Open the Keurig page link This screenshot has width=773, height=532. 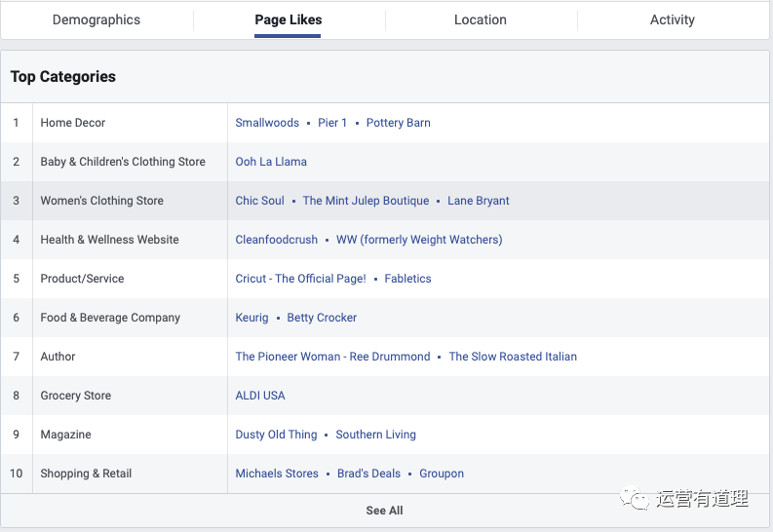point(251,318)
